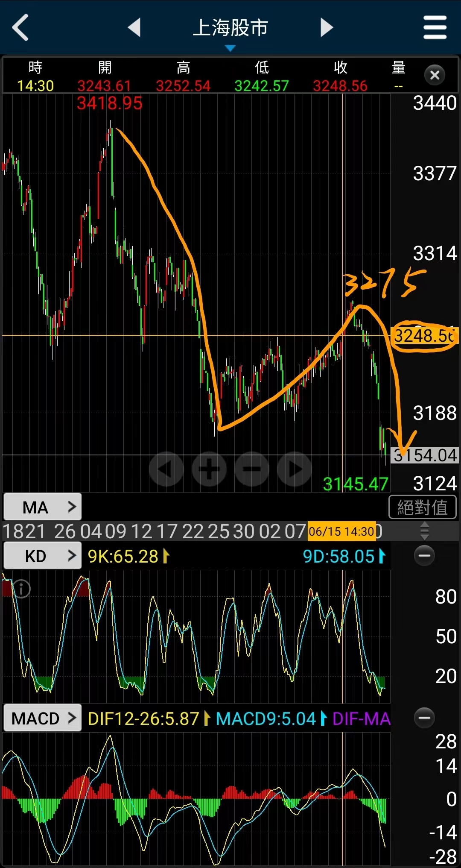This screenshot has height=868, width=461.
Task: Tap the back arrow in header
Action: point(20,27)
